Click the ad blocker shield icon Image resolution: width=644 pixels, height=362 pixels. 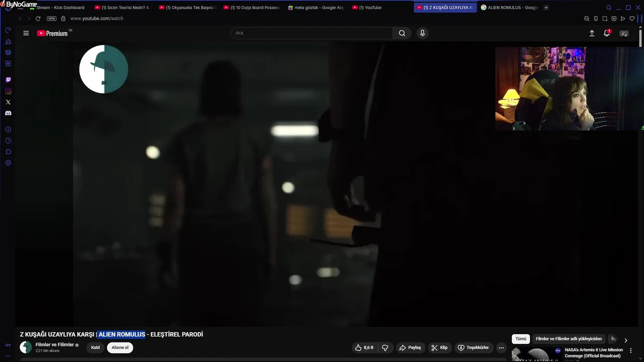(614, 19)
